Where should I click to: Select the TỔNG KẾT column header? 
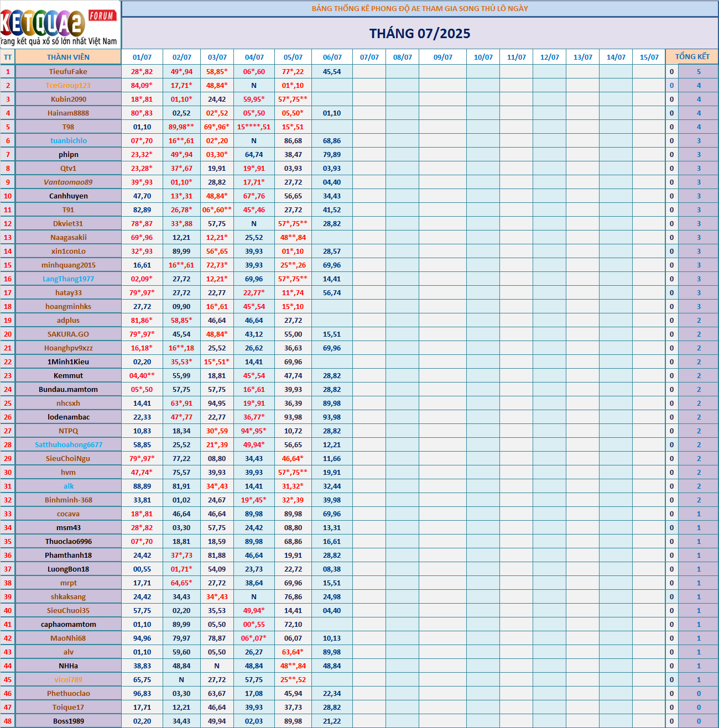click(692, 56)
